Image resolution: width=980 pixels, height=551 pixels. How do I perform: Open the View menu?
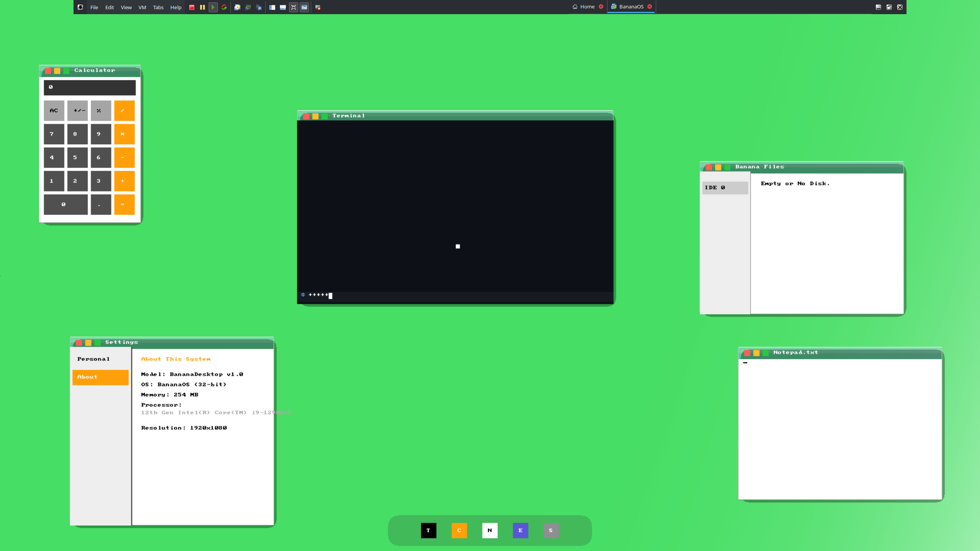[126, 7]
